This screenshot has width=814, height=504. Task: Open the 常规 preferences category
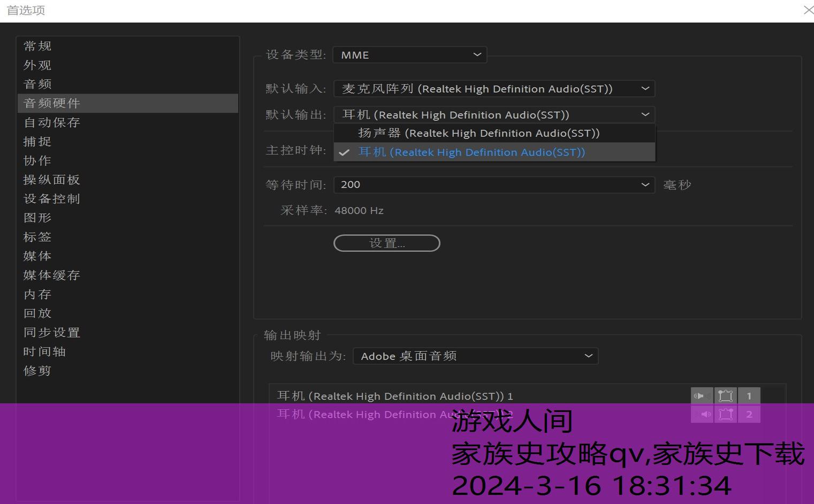[x=128, y=46]
